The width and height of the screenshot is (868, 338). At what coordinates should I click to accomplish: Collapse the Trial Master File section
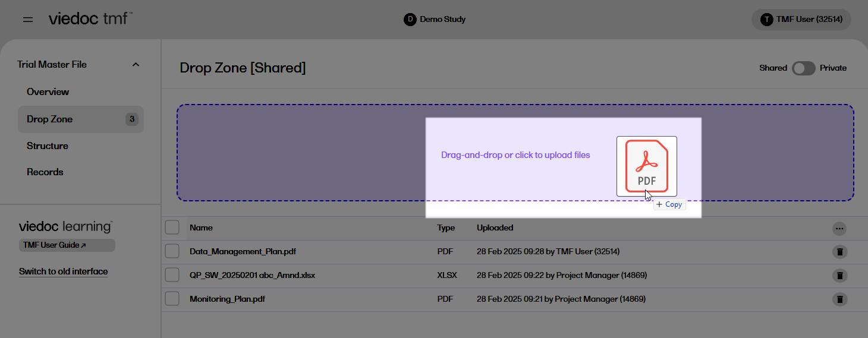tap(136, 65)
